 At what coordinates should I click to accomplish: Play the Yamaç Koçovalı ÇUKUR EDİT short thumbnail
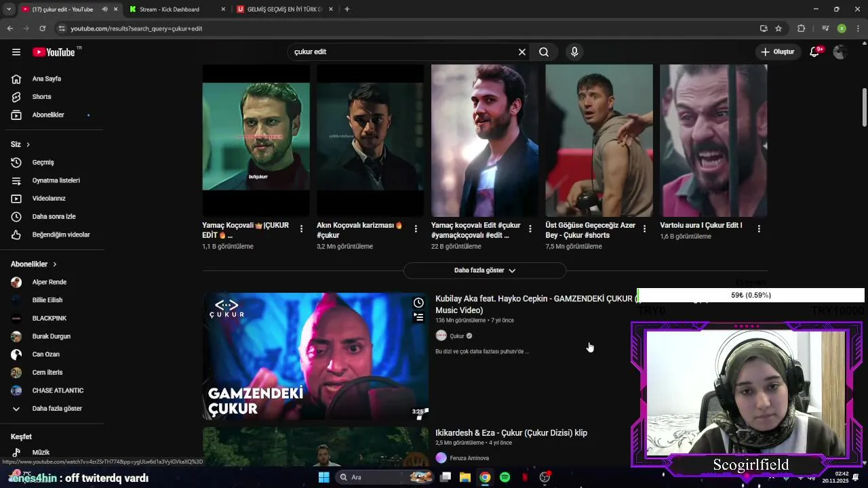pyautogui.click(x=256, y=140)
